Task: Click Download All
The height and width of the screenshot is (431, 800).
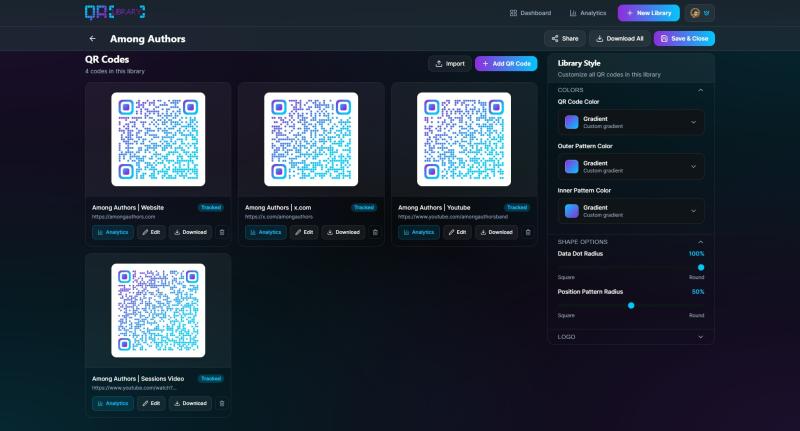Action: click(620, 38)
